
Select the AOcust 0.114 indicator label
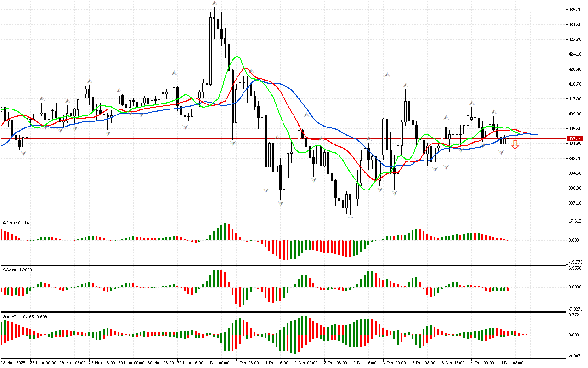point(16,223)
